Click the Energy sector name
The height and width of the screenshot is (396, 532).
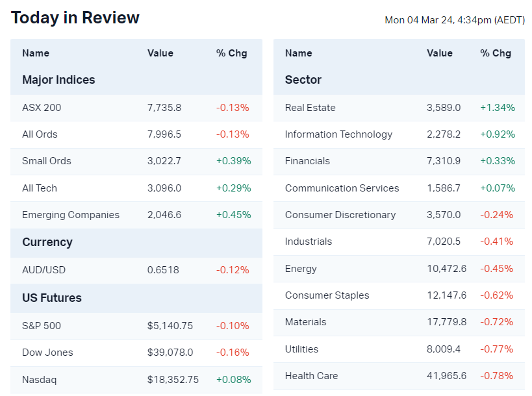coord(301,269)
